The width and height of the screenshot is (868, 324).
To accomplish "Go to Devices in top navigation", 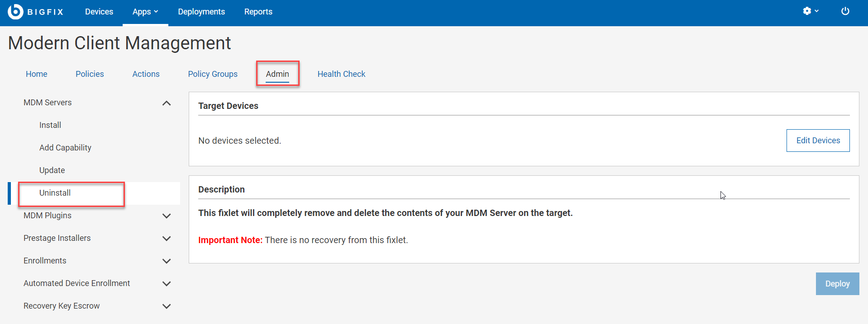I will tap(99, 12).
